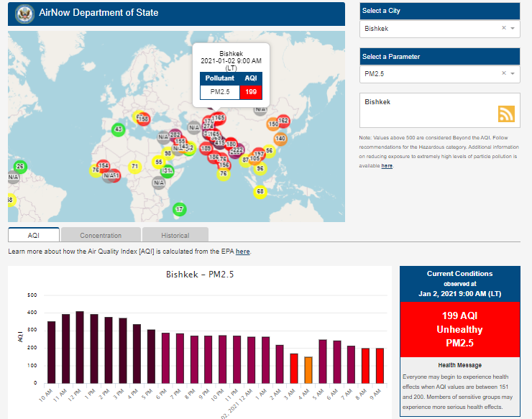Switch to the Concentration tab
532x419 pixels.
tap(101, 235)
